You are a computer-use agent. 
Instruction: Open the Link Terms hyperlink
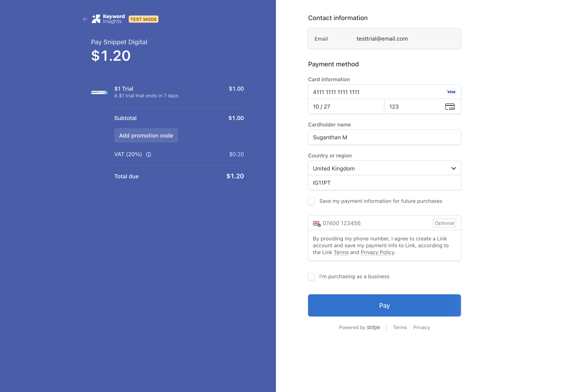pyautogui.click(x=341, y=252)
